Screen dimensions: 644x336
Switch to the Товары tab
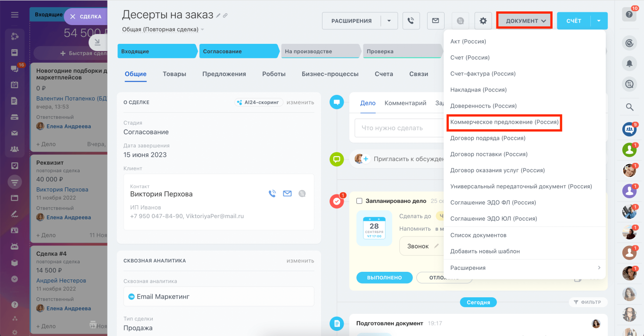174,74
